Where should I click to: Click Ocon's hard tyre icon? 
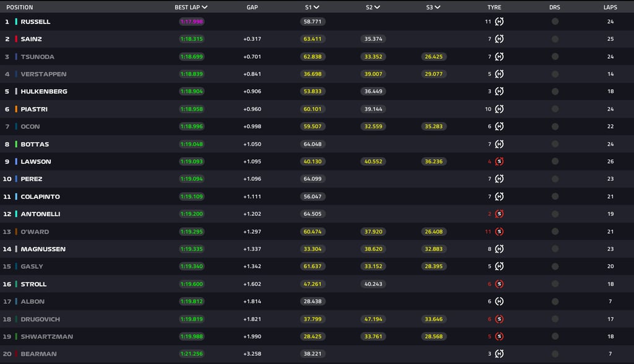(x=500, y=126)
